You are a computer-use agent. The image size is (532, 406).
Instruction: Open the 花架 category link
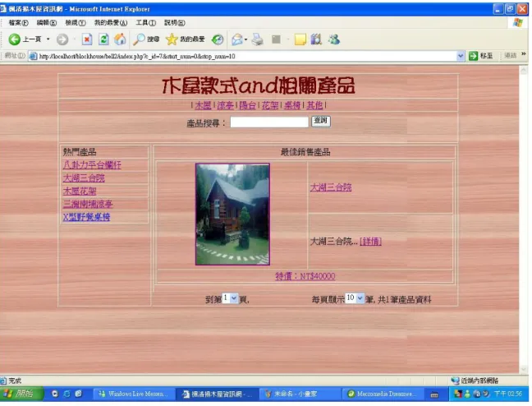270,106
